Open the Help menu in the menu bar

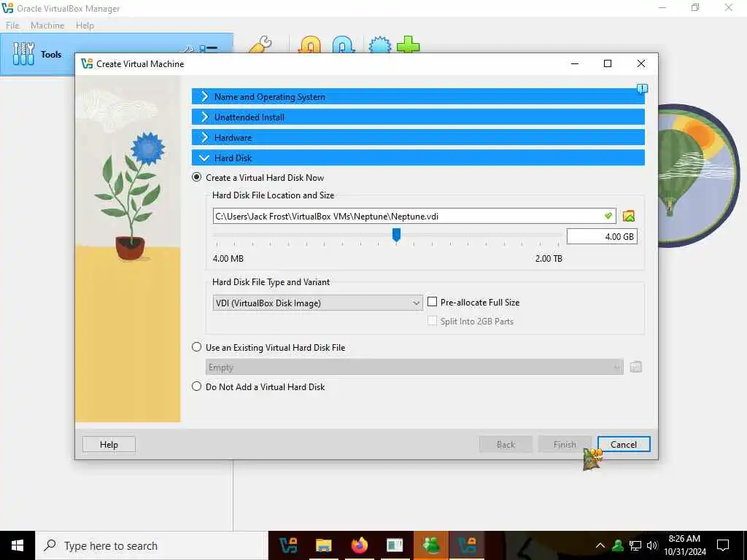(85, 26)
